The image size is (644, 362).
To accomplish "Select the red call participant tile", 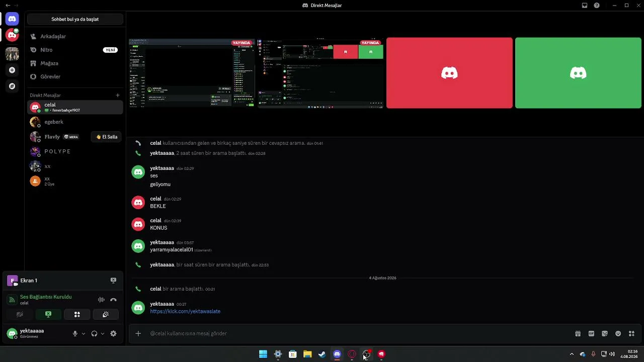I will (449, 73).
